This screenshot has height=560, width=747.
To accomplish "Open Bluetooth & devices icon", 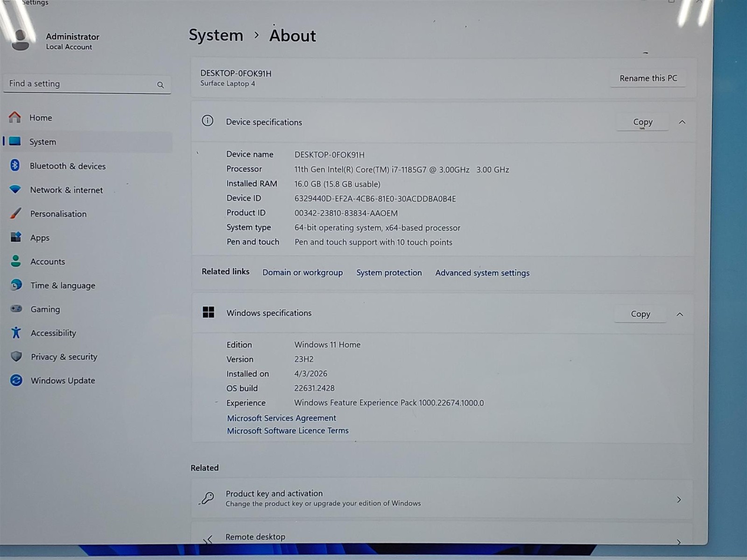I will point(15,165).
